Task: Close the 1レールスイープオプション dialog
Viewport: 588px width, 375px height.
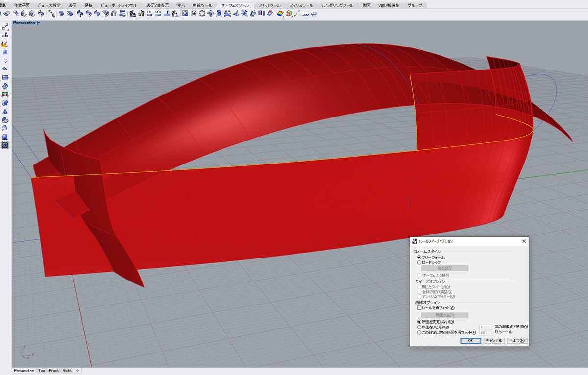Action: (x=524, y=241)
